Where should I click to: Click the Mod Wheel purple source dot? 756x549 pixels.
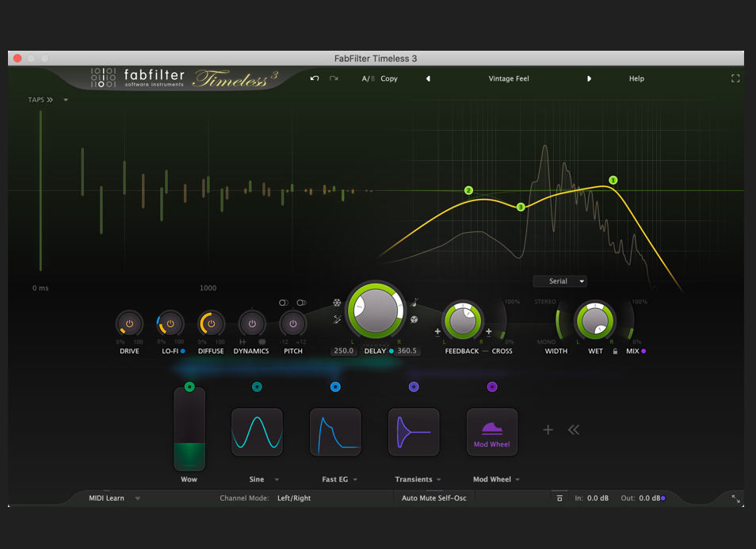click(x=492, y=387)
